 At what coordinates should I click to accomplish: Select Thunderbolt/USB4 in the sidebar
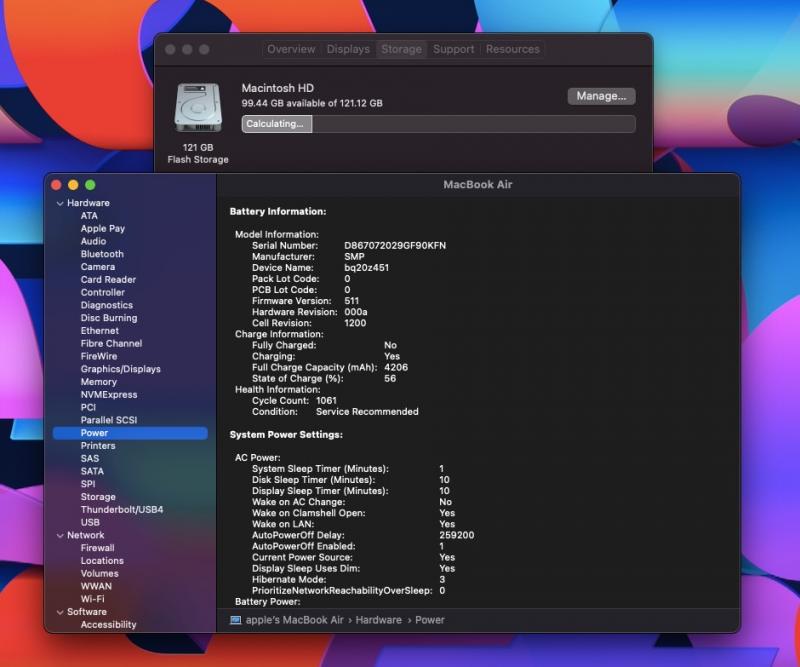coord(122,509)
